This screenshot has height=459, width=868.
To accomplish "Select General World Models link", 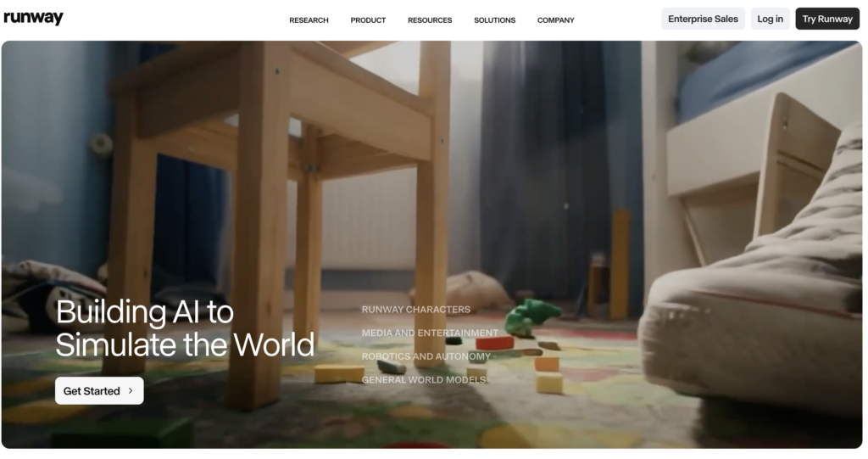I will [424, 380].
